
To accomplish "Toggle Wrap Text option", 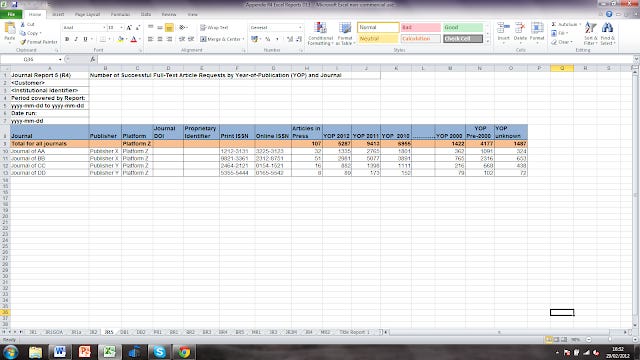I will (214, 27).
